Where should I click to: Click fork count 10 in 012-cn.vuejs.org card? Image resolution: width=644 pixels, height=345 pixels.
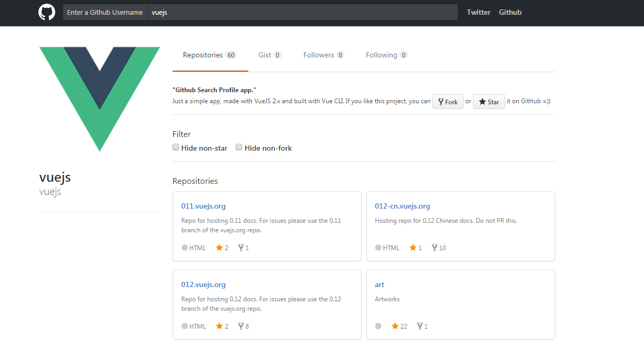(x=442, y=248)
